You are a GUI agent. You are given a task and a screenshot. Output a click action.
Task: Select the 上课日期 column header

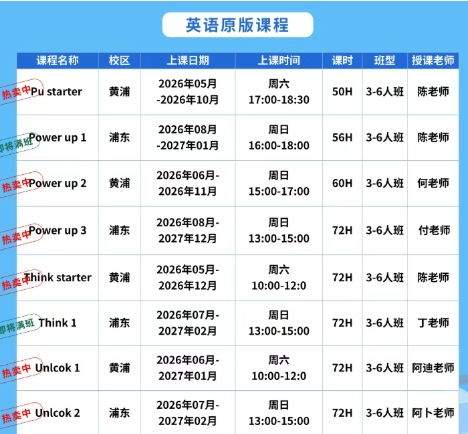click(x=188, y=61)
